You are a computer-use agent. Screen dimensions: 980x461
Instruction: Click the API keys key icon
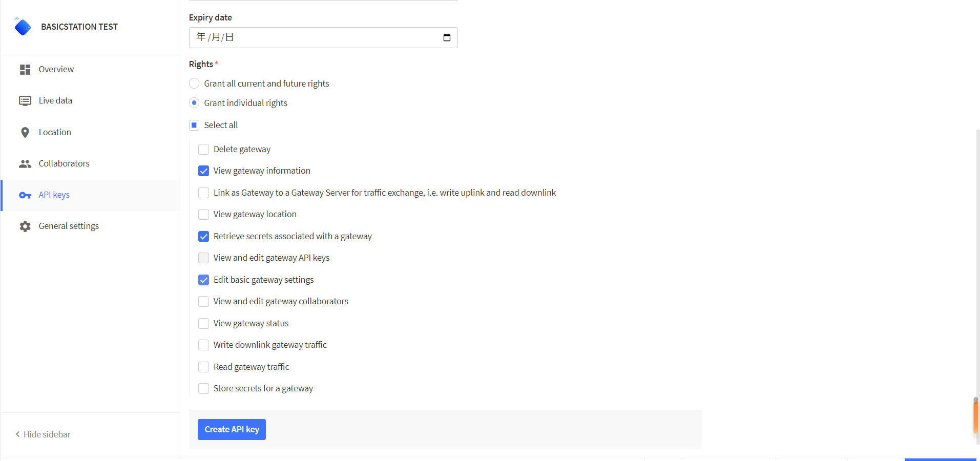click(x=25, y=195)
